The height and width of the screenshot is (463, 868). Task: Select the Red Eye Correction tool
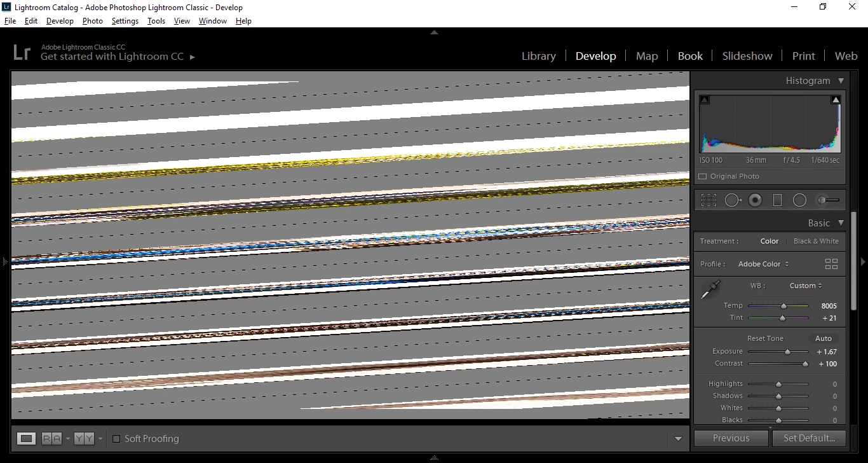pos(755,200)
